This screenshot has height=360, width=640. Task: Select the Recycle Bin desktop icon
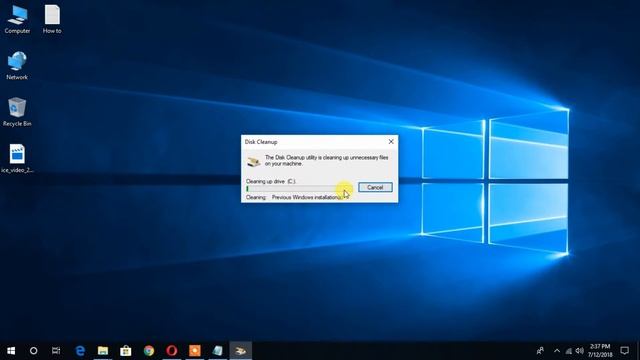(x=17, y=112)
